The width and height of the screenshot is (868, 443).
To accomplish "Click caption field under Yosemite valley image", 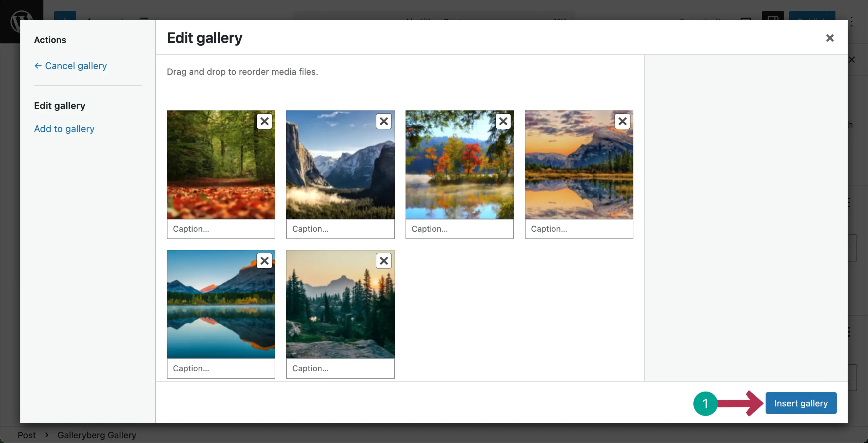I will coord(340,229).
